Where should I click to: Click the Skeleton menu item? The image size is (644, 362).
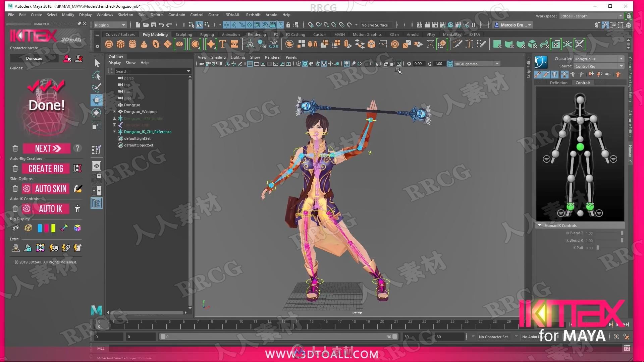[125, 15]
